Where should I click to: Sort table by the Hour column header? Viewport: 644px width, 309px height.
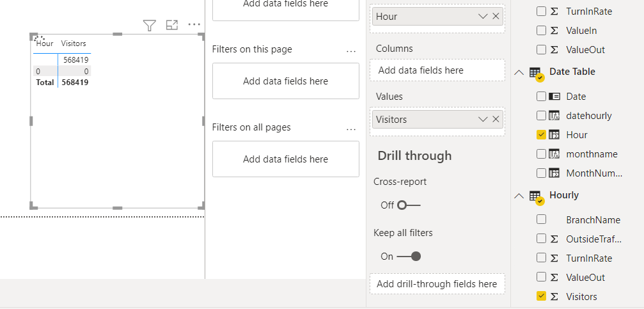(x=45, y=43)
